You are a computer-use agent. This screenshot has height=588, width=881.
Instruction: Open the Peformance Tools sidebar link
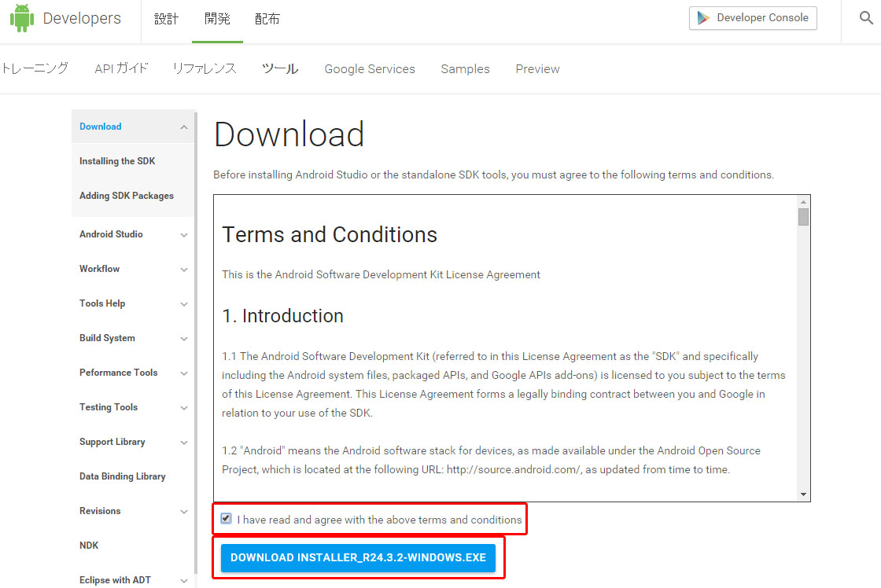click(x=119, y=373)
